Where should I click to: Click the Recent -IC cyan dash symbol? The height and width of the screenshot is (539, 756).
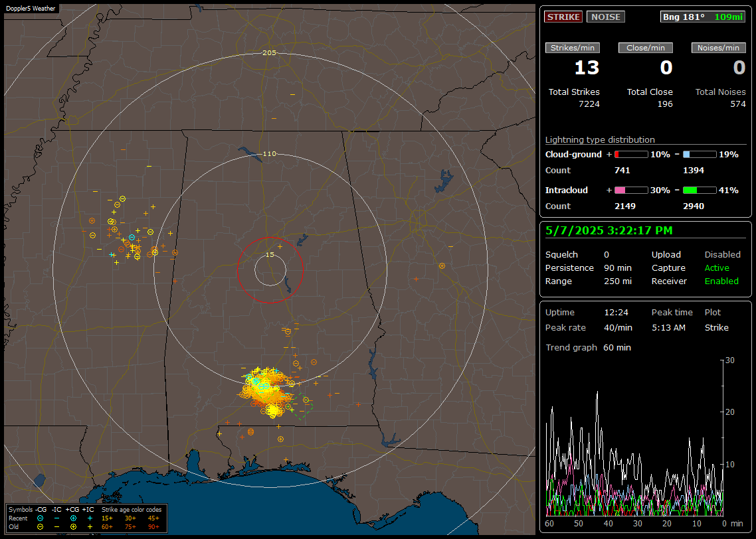click(x=57, y=518)
